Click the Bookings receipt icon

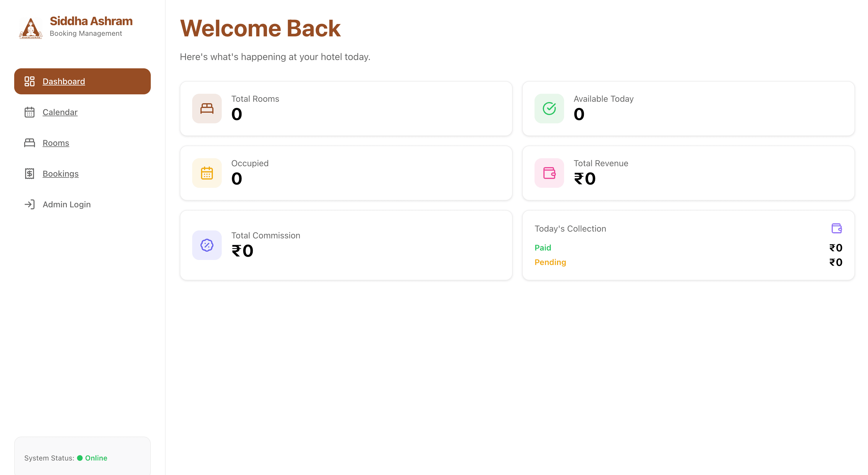[29, 174]
